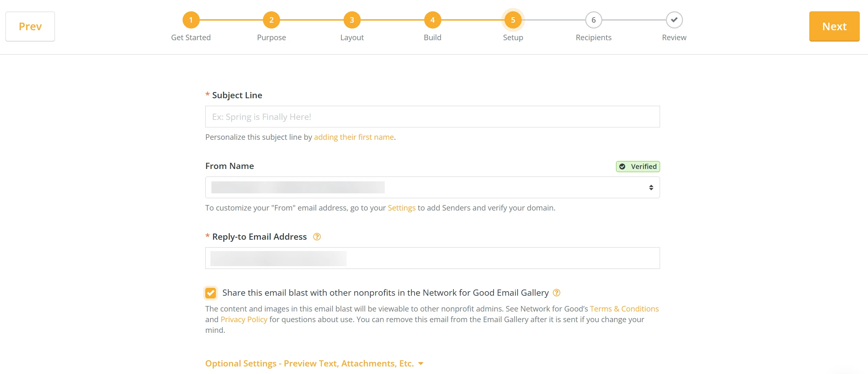
Task: Click step 6 circle in the progress bar
Action: 593,20
